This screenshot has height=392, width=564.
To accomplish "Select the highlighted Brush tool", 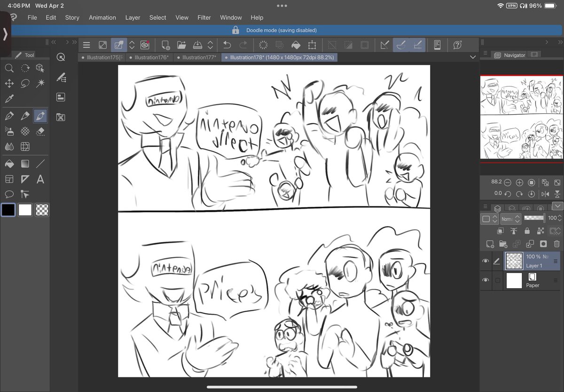I will point(40,116).
